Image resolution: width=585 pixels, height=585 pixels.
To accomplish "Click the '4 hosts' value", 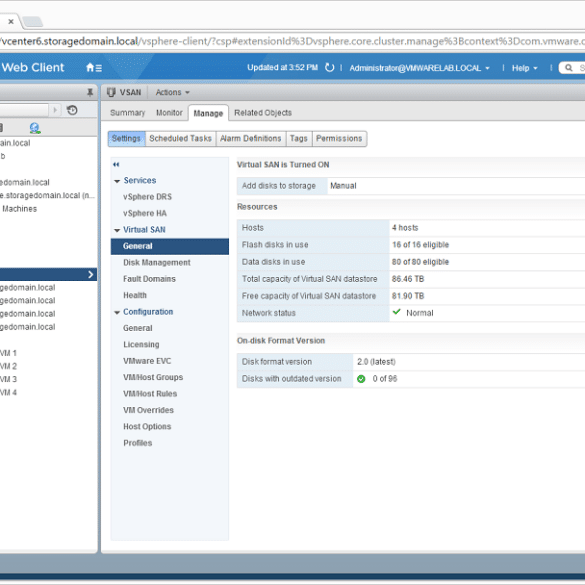I will point(405,228).
